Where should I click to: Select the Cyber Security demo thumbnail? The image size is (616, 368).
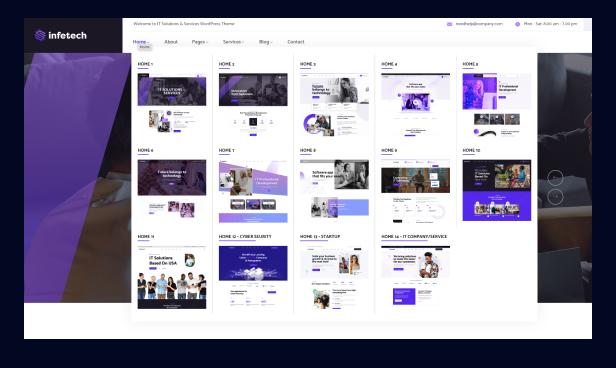pyautogui.click(x=253, y=276)
